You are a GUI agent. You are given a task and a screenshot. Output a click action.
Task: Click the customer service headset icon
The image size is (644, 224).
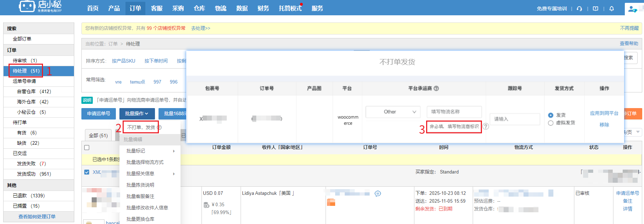click(x=579, y=9)
